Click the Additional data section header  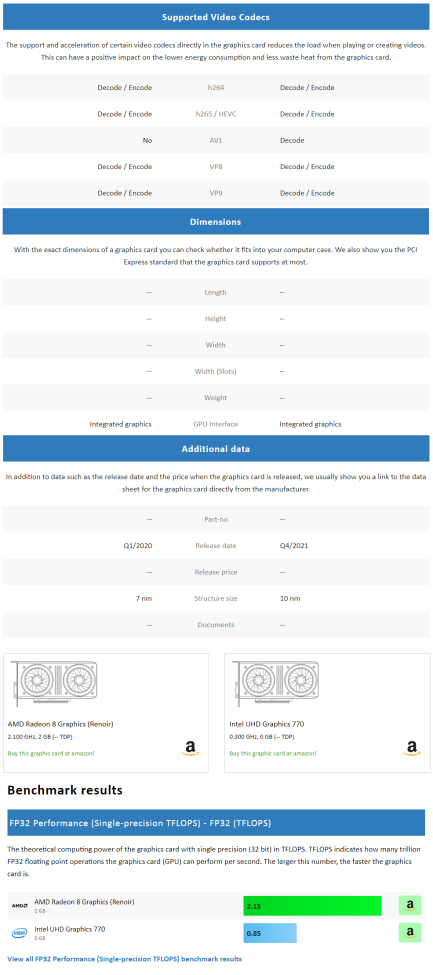[216, 448]
